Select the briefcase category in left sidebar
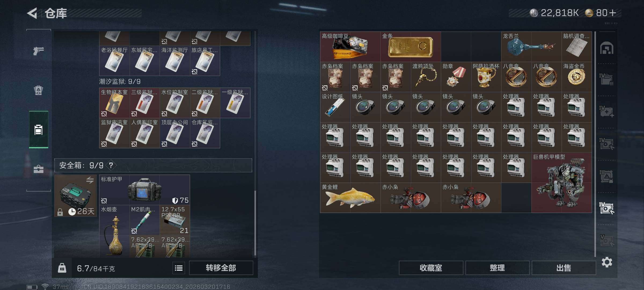This screenshot has width=644, height=290. click(x=38, y=169)
